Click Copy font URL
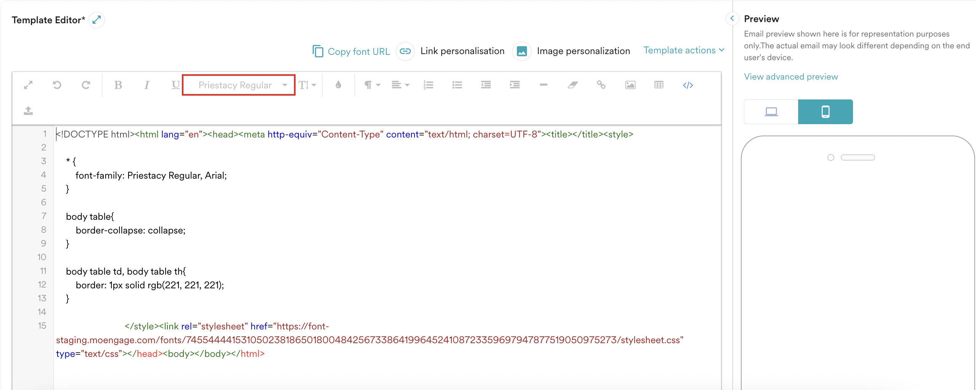The width and height of the screenshot is (980, 390). point(359,51)
